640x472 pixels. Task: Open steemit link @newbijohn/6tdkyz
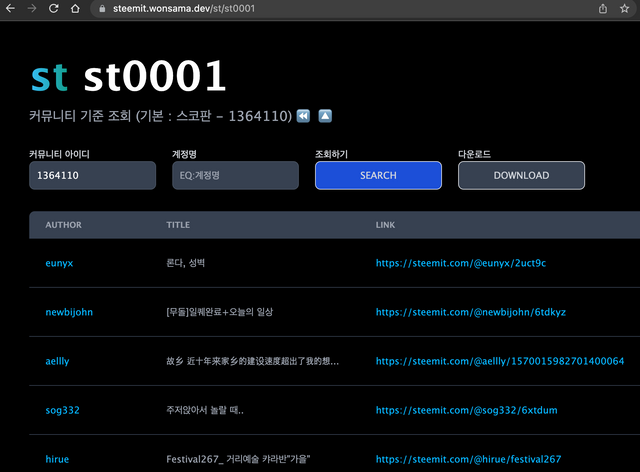(x=471, y=312)
